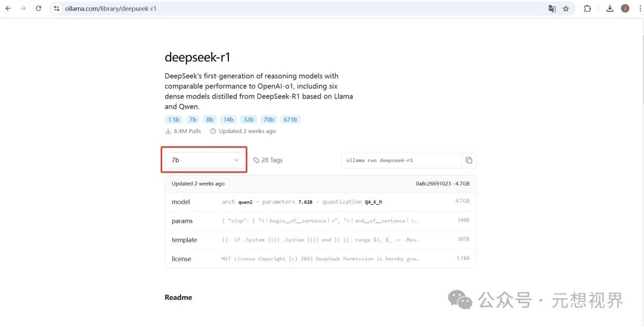Select the 8b size tag
Viewport: 644px width, 326px height.
[x=210, y=119]
